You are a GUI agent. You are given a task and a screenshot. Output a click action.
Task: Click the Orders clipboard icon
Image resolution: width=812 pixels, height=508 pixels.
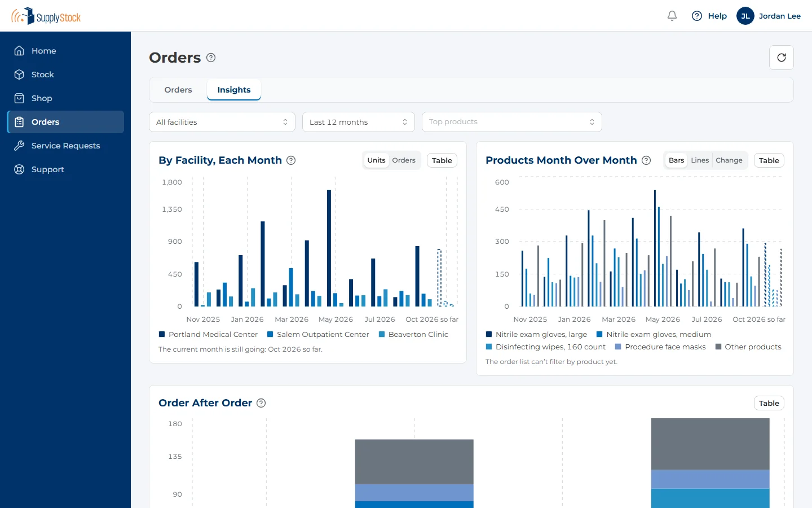[x=19, y=122]
